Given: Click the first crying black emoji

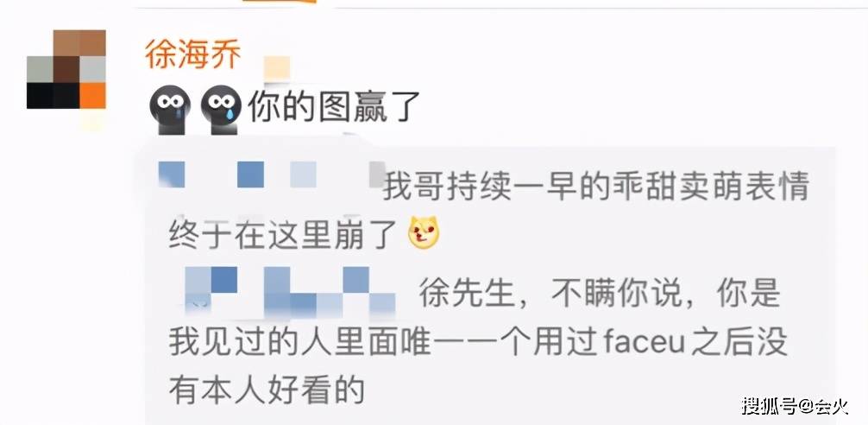Looking at the screenshot, I should [x=170, y=109].
